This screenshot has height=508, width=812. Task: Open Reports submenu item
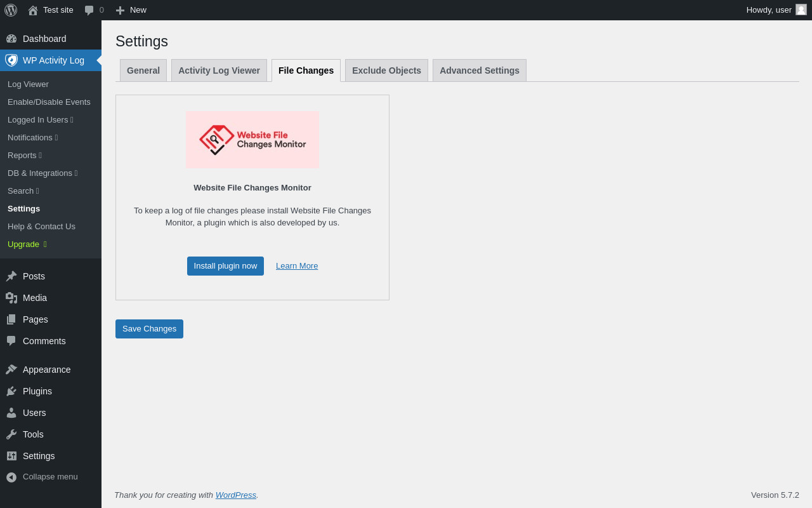51,156
